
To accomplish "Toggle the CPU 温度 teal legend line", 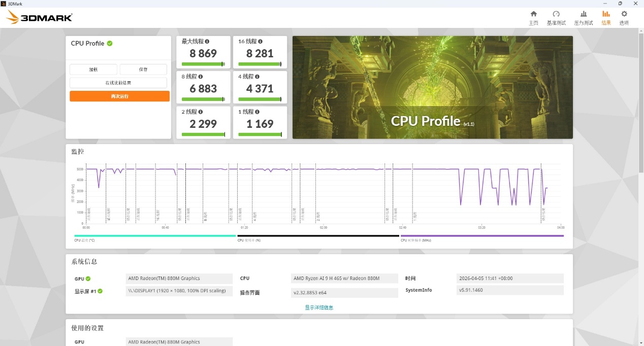I will pyautogui.click(x=155, y=235).
